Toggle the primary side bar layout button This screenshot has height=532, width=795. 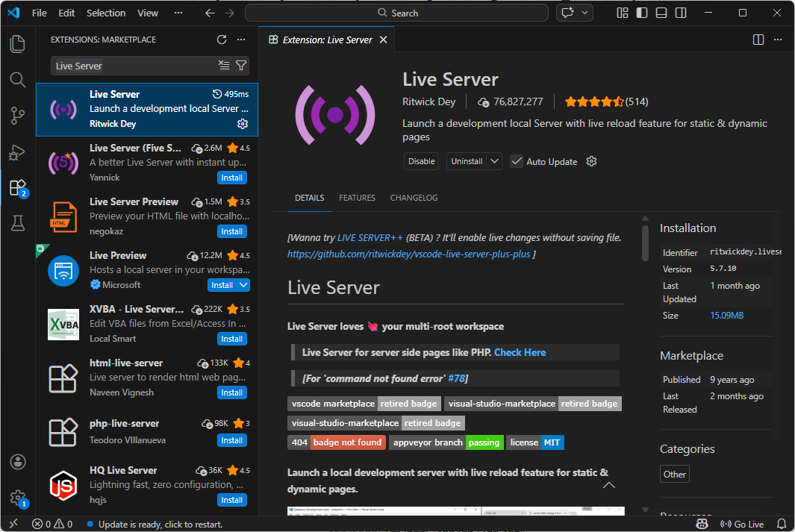(x=642, y=13)
